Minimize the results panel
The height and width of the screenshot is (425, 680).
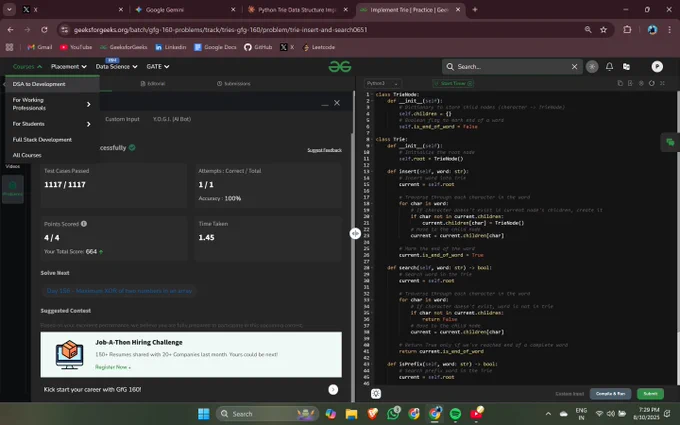325,103
